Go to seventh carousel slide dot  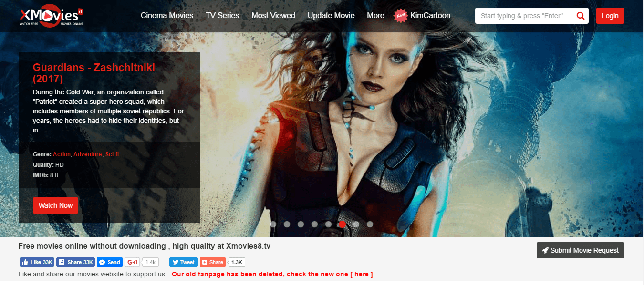tap(356, 224)
